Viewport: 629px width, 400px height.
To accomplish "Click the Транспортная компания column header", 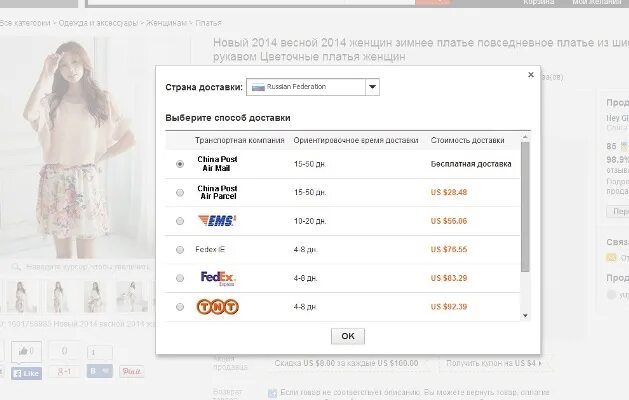I will (x=239, y=140).
